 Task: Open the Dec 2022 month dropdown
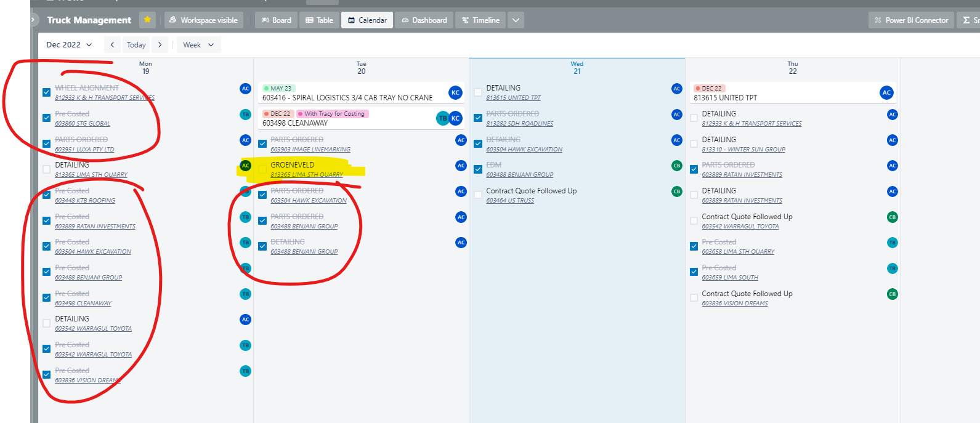point(69,45)
